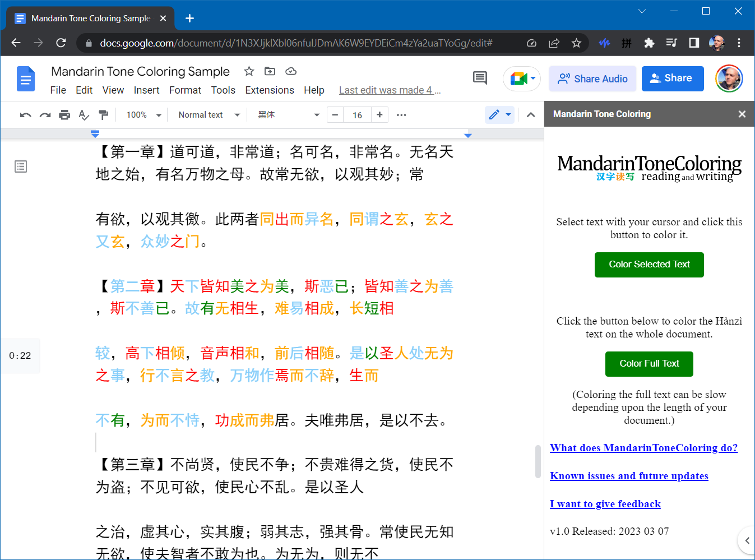Click the right indent marker on ruler
Image resolution: width=755 pixels, height=560 pixels.
pos(468,135)
